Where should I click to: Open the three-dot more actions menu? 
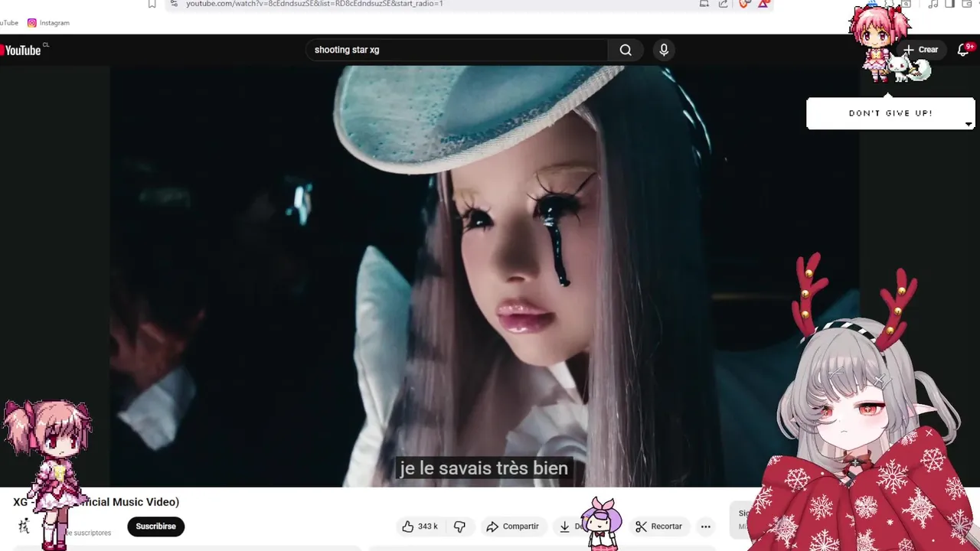pyautogui.click(x=706, y=527)
